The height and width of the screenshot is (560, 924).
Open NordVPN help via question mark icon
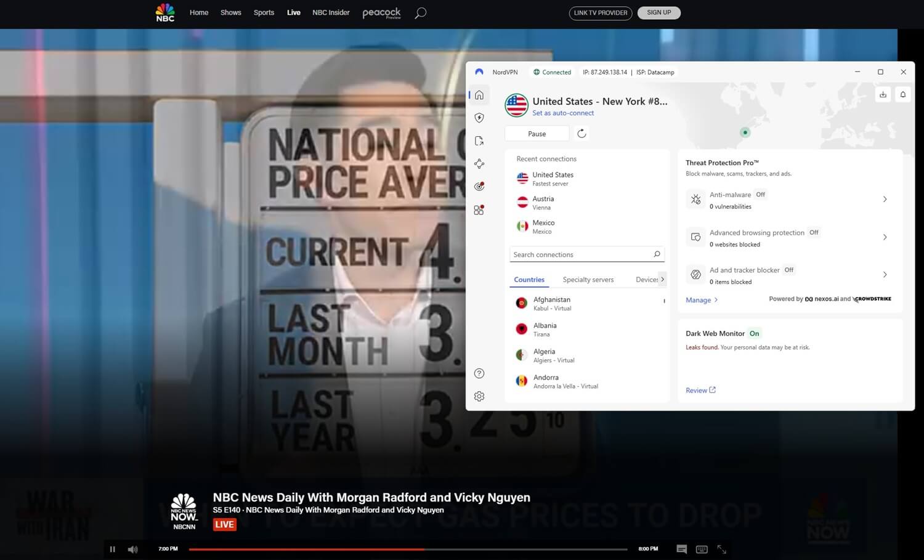coord(479,373)
